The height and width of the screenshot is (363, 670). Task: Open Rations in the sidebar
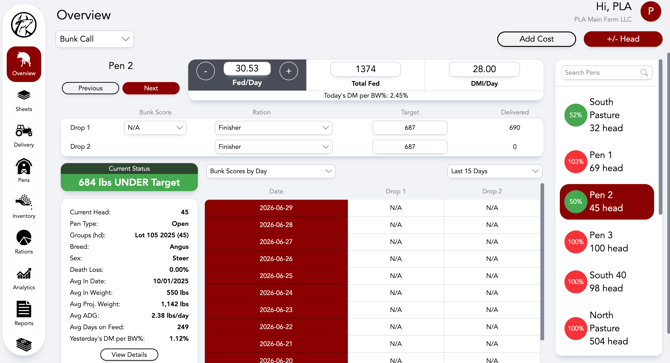(24, 242)
